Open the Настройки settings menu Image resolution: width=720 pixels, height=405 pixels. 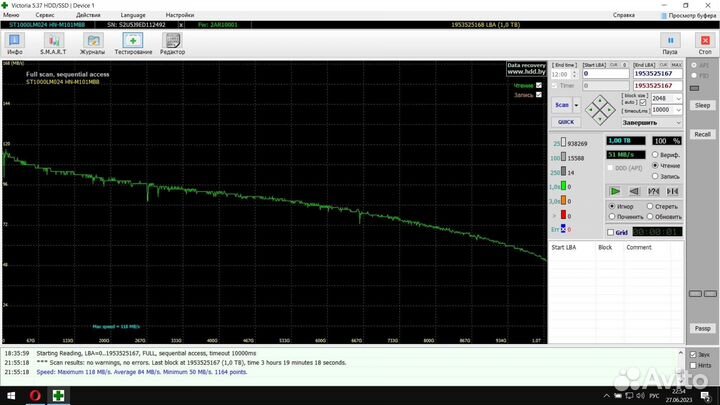coord(180,16)
